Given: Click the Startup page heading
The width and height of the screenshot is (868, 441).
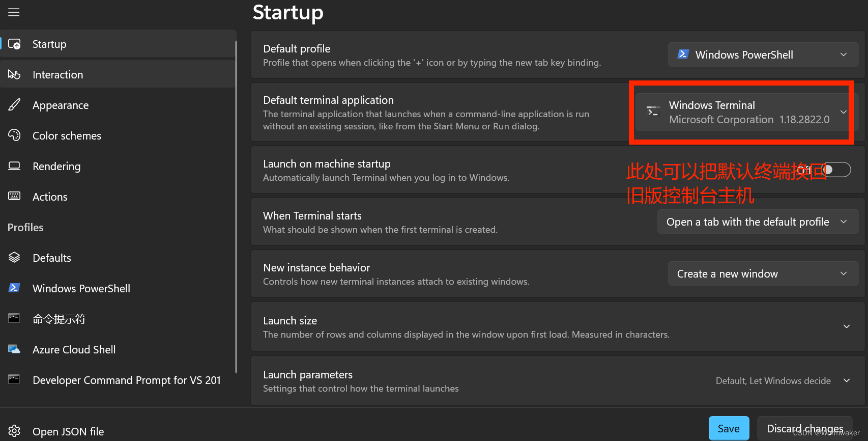Looking at the screenshot, I should pyautogui.click(x=288, y=12).
